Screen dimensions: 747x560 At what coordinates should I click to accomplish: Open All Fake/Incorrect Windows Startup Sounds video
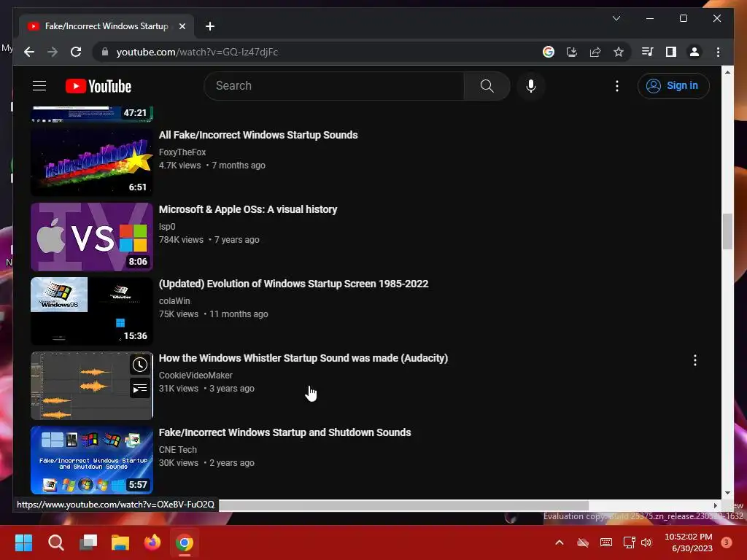click(258, 135)
